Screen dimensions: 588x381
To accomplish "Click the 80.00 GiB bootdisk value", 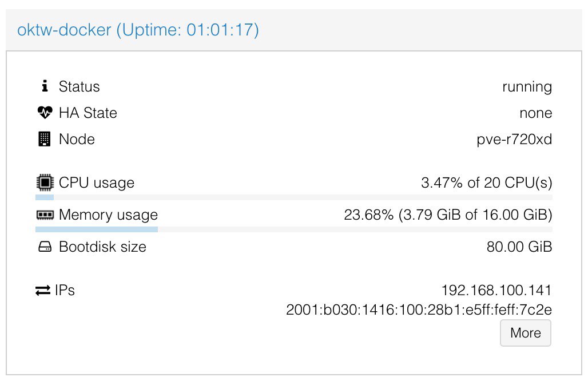I will [x=519, y=247].
